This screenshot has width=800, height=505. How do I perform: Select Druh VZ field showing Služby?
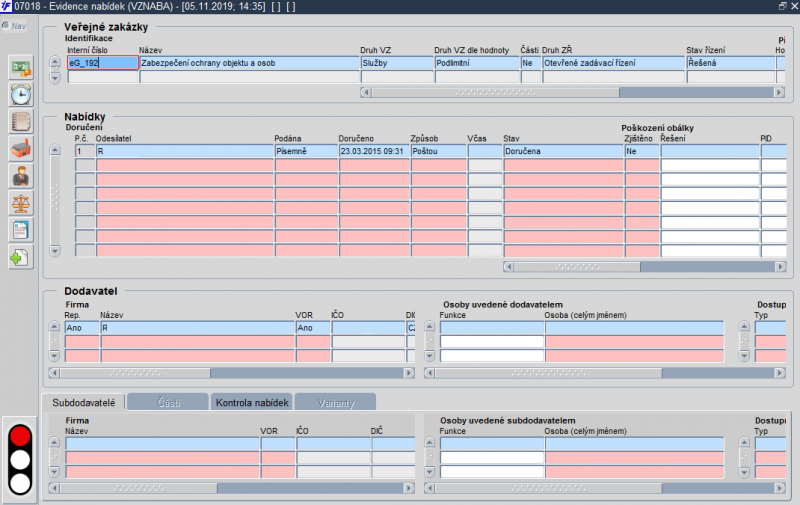point(395,63)
